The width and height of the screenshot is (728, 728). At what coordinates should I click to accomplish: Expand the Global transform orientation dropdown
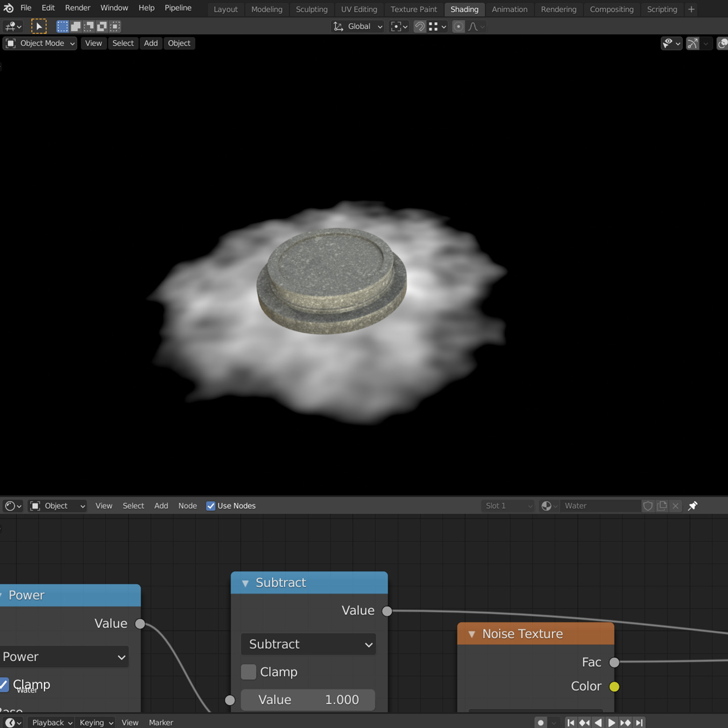[x=357, y=26]
